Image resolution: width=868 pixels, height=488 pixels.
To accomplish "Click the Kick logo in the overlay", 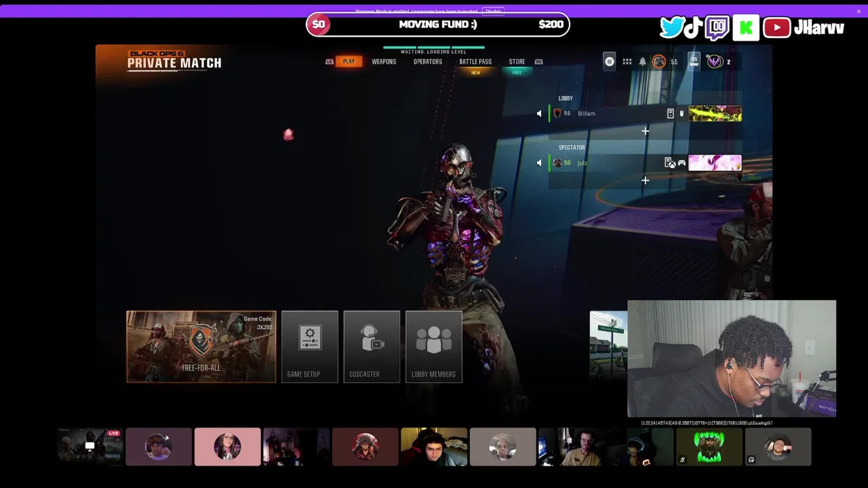I will pos(746,28).
